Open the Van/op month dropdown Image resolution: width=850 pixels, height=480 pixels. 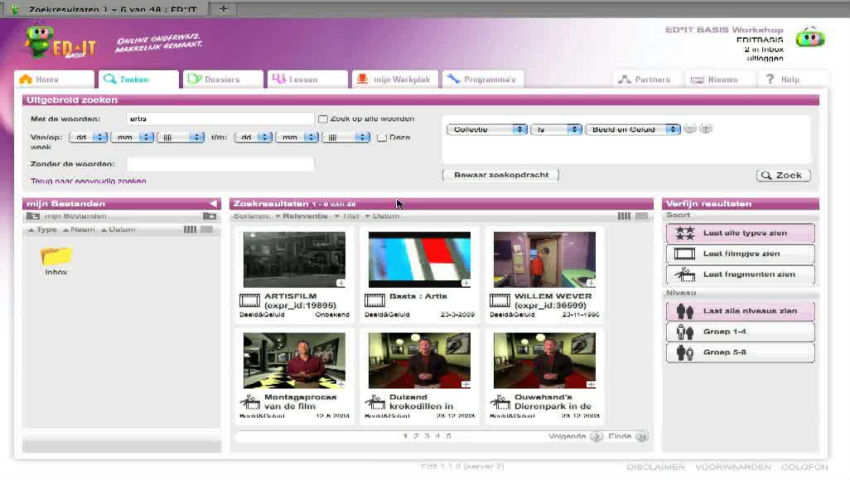(x=132, y=138)
